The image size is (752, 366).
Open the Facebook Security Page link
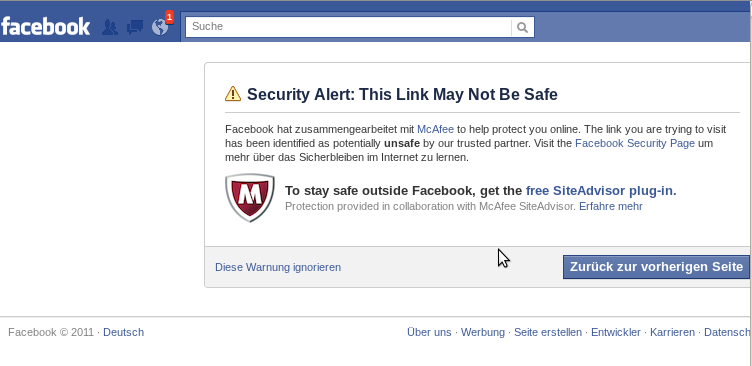(x=635, y=143)
